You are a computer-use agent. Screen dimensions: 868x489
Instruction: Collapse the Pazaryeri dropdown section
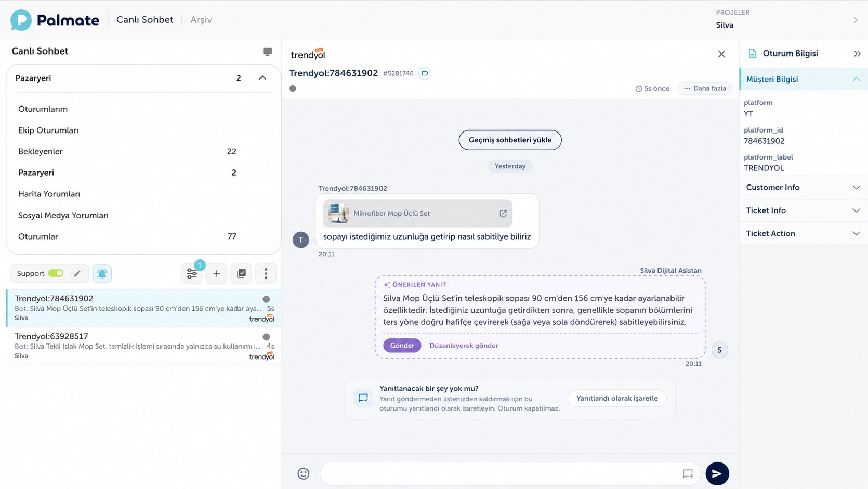pos(262,78)
